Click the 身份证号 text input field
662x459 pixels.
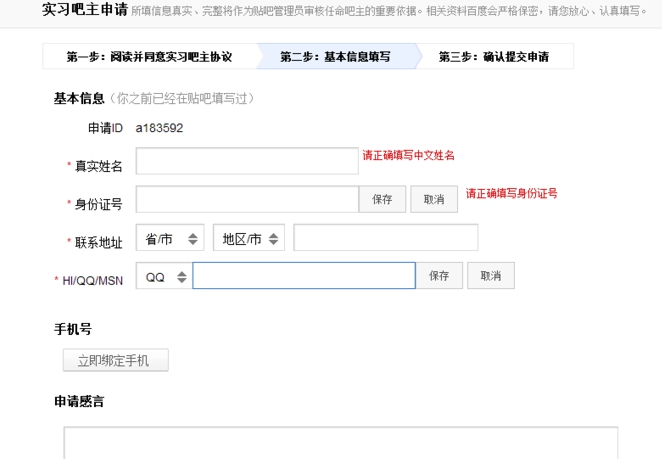coord(247,199)
